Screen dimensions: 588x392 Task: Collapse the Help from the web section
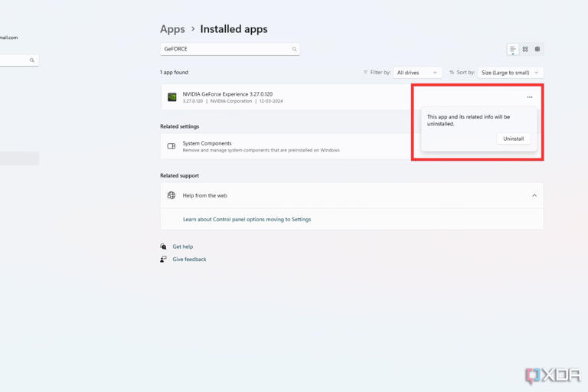534,195
